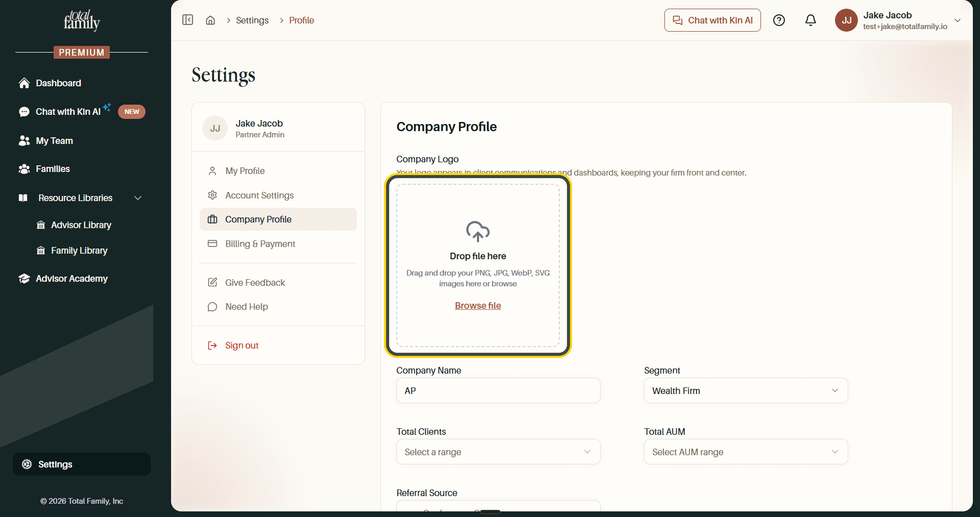
Task: Click the cloud upload icon
Action: point(477,232)
